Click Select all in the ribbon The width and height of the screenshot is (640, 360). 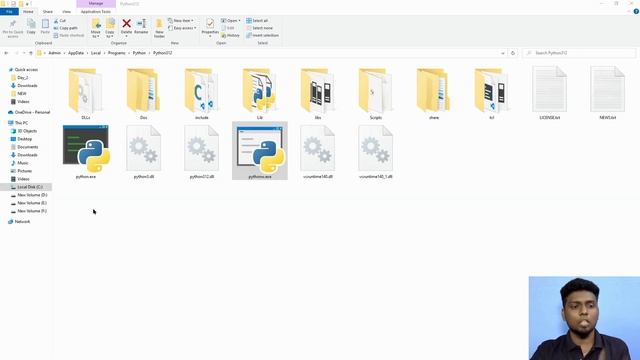257,20
